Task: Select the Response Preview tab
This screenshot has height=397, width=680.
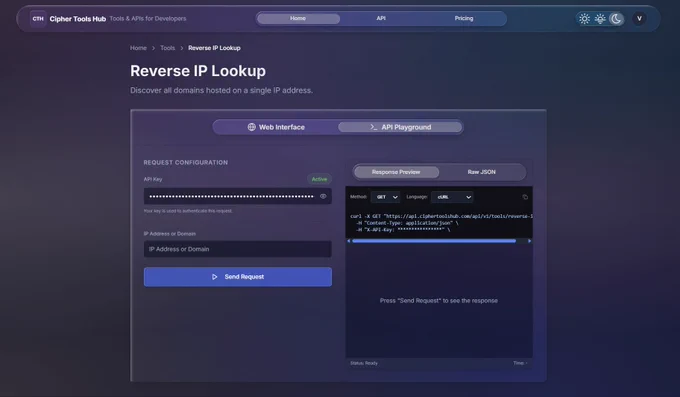Action: pyautogui.click(x=396, y=172)
